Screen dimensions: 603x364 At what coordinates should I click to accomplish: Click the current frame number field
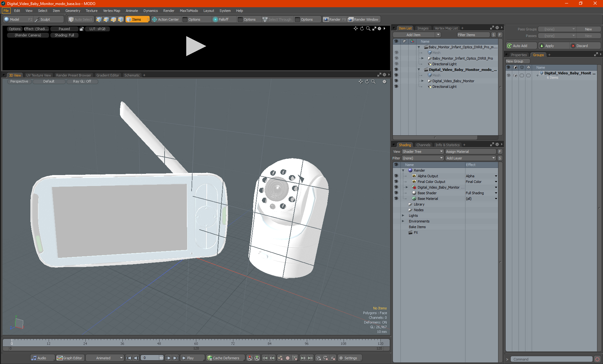150,358
